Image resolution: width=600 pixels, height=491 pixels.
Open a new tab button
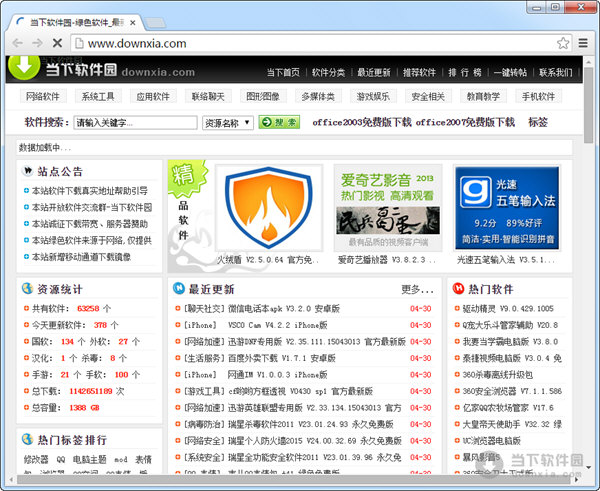pos(156,23)
